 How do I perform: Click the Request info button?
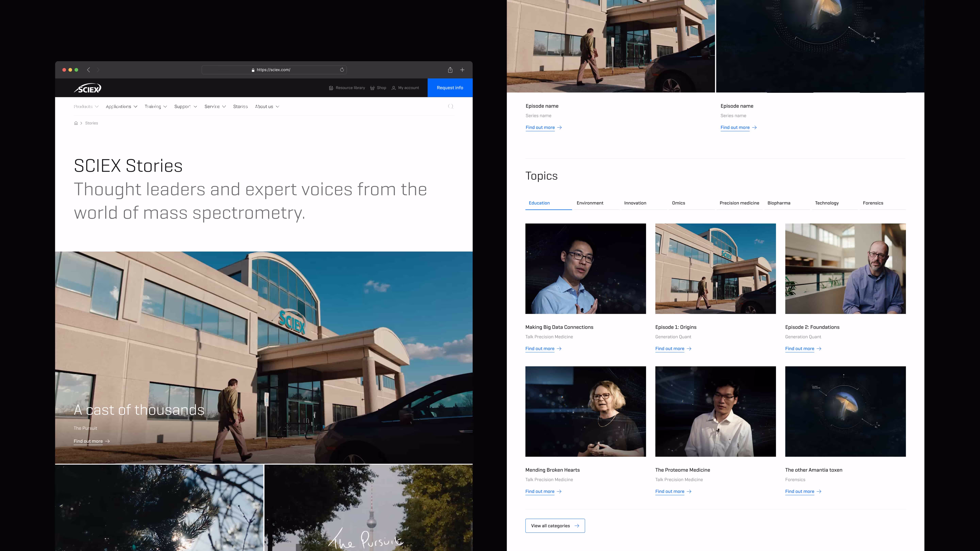(450, 88)
